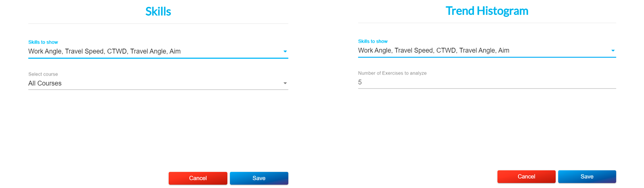Click the 'Select course' label
Viewport: 644px width, 188px height.
(43, 74)
